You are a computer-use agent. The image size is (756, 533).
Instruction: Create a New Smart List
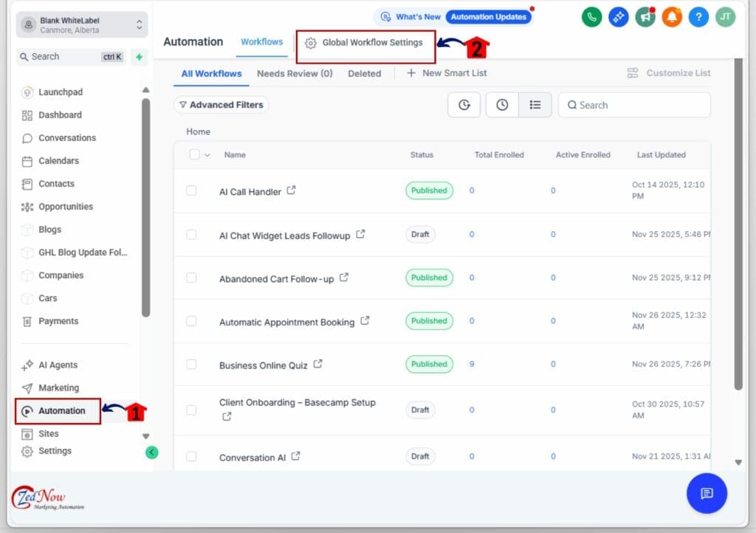coord(447,73)
